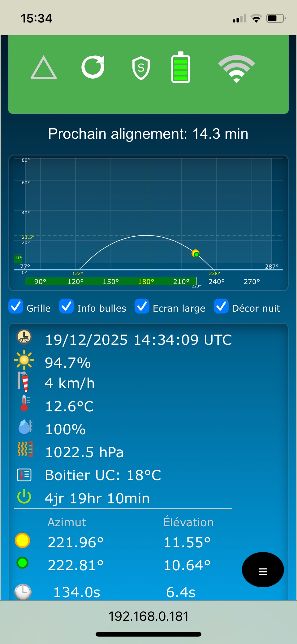Tap the green power uptime icon
Image resolution: width=297 pixels, height=644 pixels.
(x=24, y=497)
